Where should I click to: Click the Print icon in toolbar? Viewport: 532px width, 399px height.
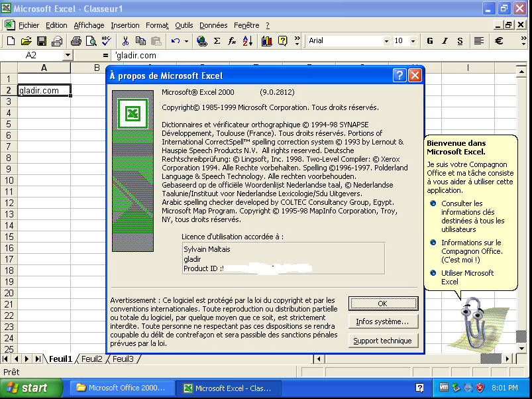pyautogui.click(x=76, y=41)
